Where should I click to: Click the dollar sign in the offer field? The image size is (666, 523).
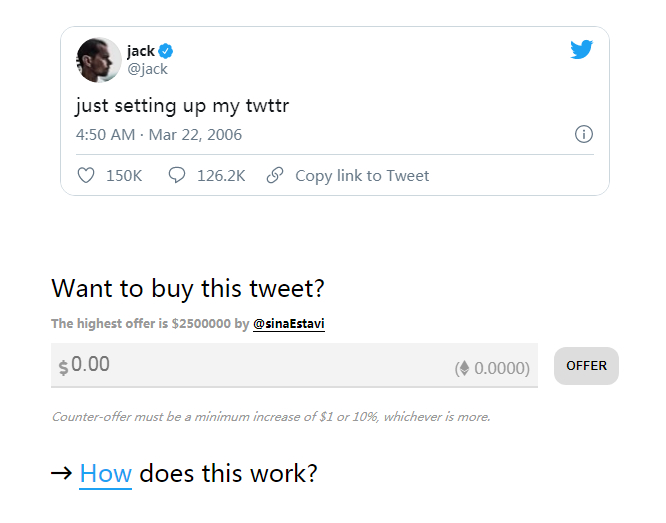(63, 367)
